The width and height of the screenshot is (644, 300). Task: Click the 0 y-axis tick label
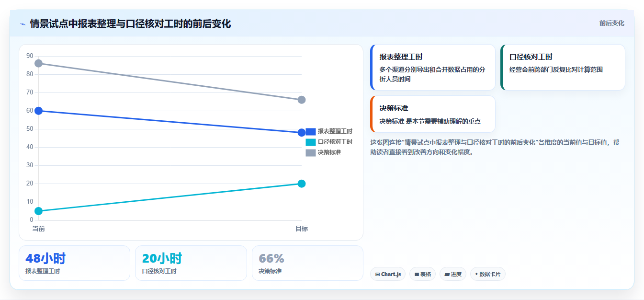point(32,220)
